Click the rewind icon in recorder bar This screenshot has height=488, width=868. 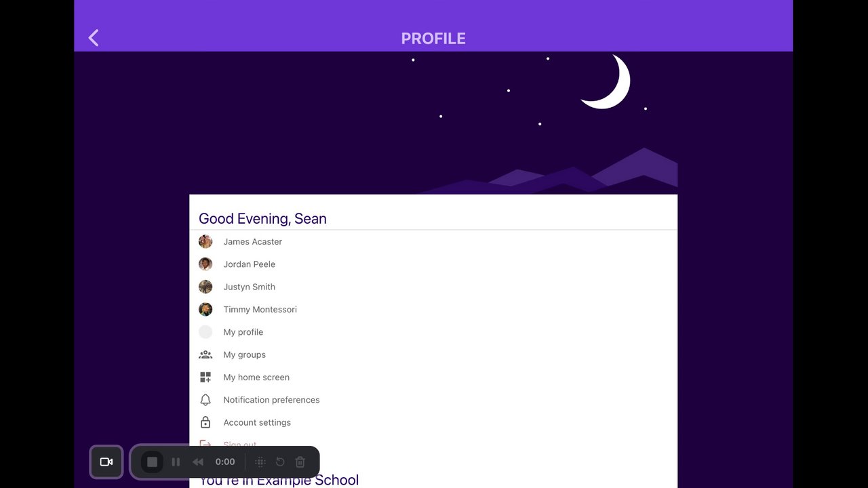[x=198, y=462]
